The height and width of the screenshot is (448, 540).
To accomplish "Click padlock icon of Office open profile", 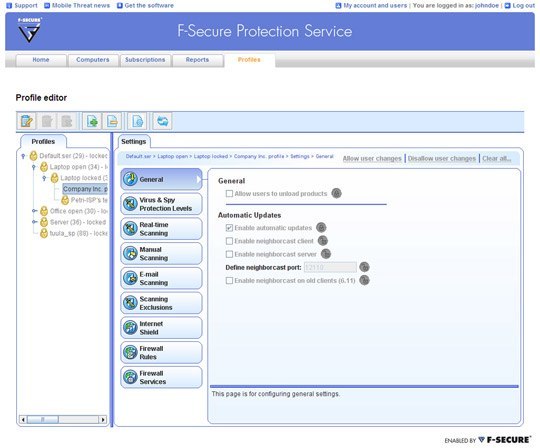I will pyautogui.click(x=44, y=211).
